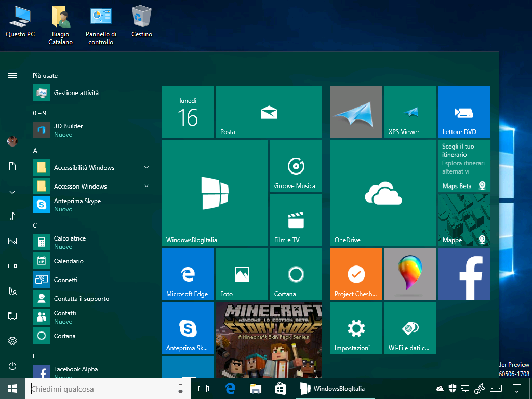Viewport: 532px width, 399px height.
Task: Open Downloads from the Start sidebar
Action: click(12, 191)
